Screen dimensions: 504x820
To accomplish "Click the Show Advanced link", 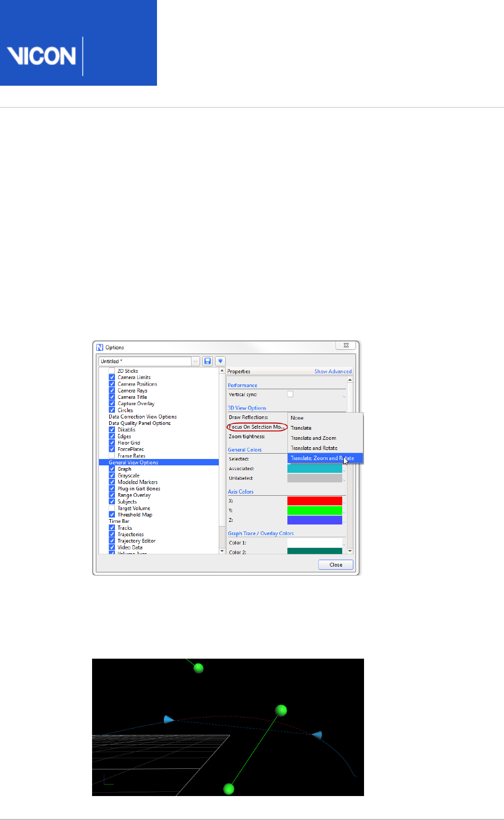I will point(333,371).
